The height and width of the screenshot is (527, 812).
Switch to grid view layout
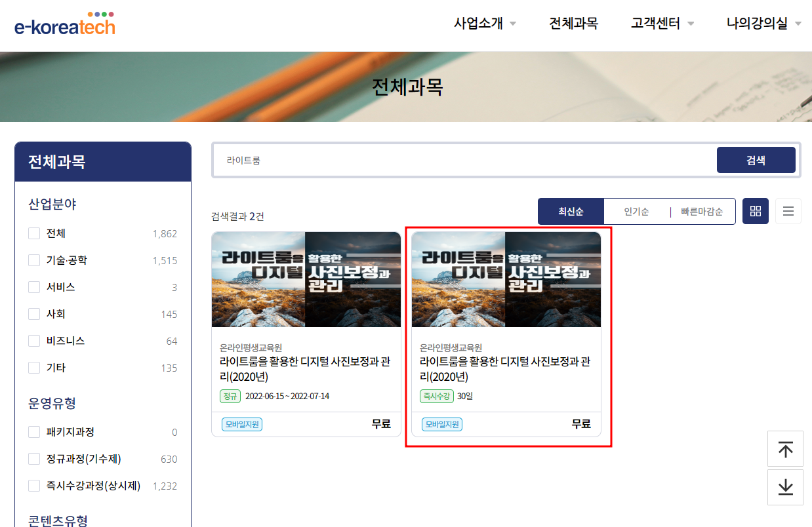click(755, 210)
